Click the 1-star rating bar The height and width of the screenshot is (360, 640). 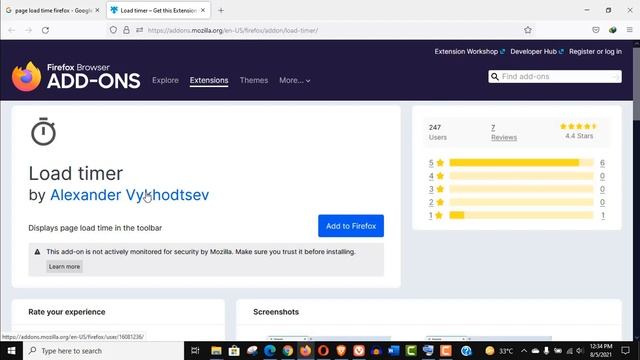coord(521,215)
